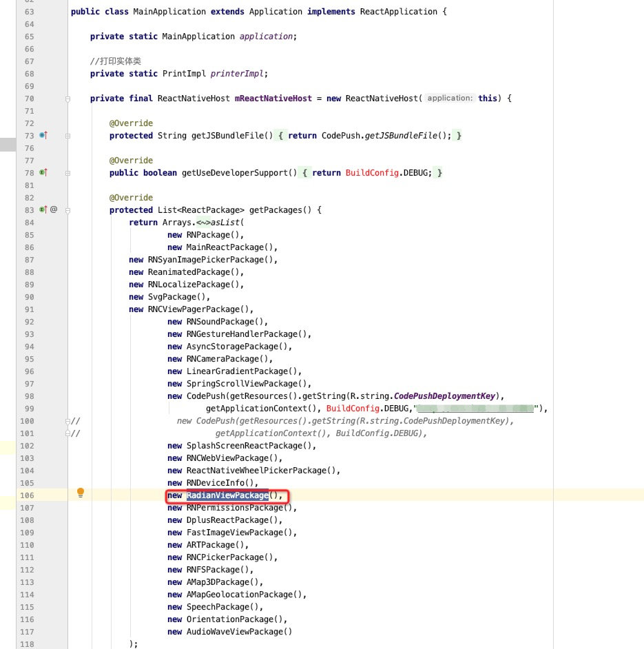Click RNCPickerPackage() on line 111
Screen dimensions: 644x649
(x=229, y=557)
